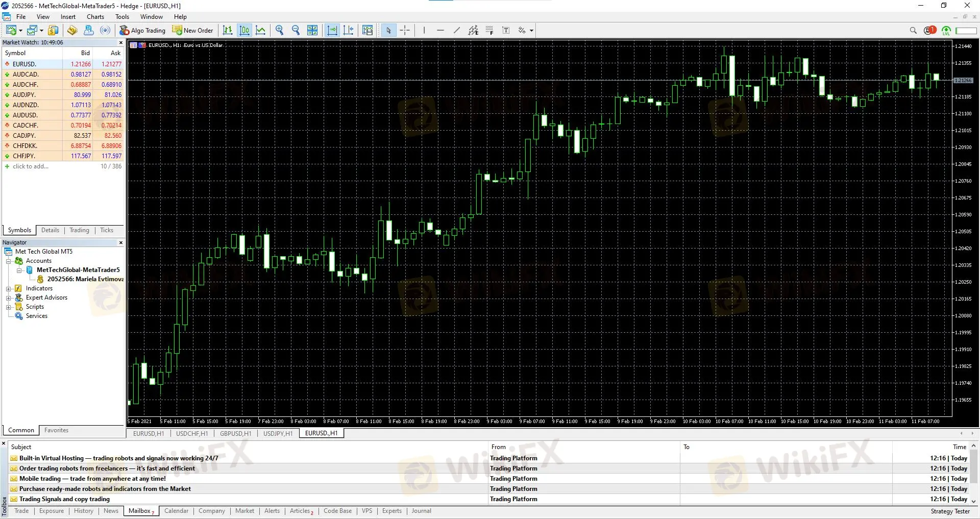This screenshot has height=519, width=980.
Task: Open the Calendar tab in Toolbox
Action: (x=176, y=511)
